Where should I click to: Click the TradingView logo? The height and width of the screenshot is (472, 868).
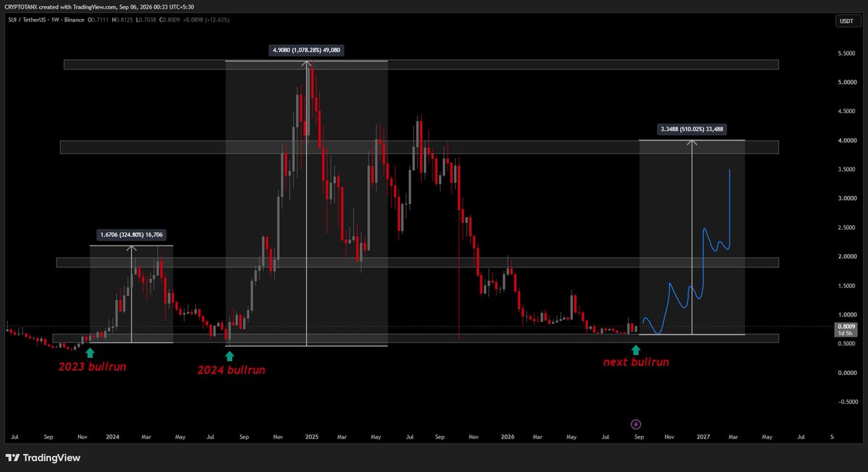pyautogui.click(x=43, y=458)
